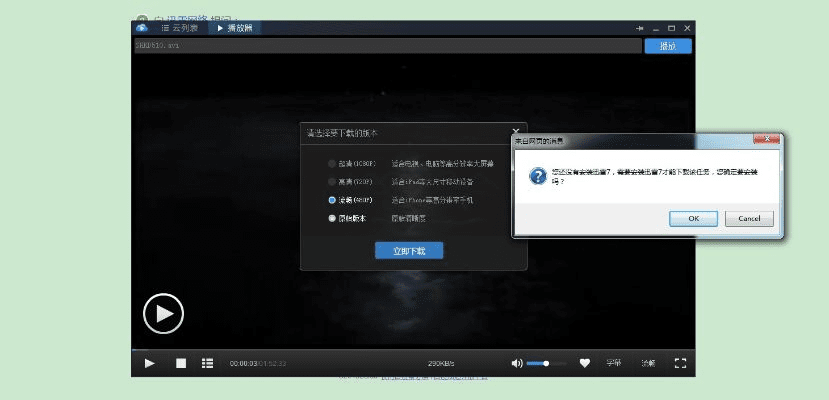Screen dimensions: 829x400
Task: Click the heart favorite icon
Action: (585, 363)
